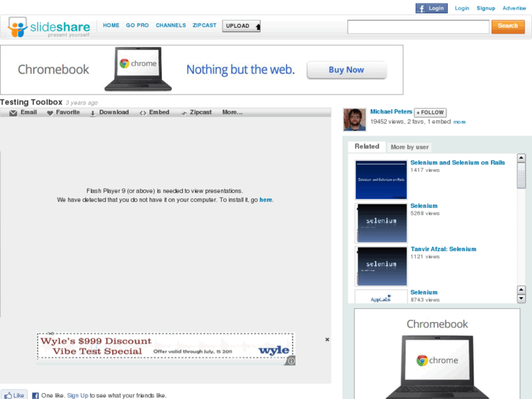
Task: Open Tanvir Afzal: Selenium thumbnail
Action: pyautogui.click(x=381, y=266)
